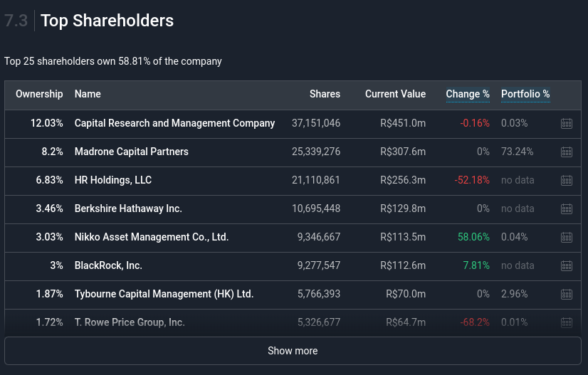Viewport: 588px width, 375px height.
Task: Click the 9,277,547 shares cell
Action: [319, 265]
